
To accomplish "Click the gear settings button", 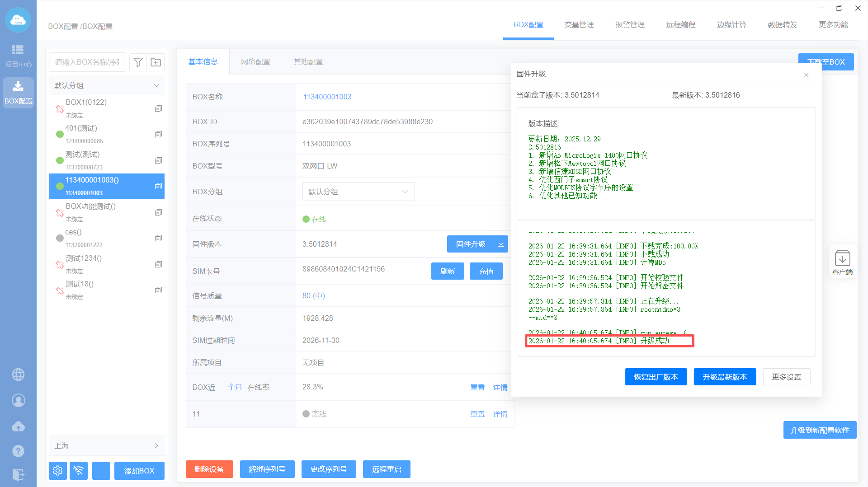I will point(58,470).
